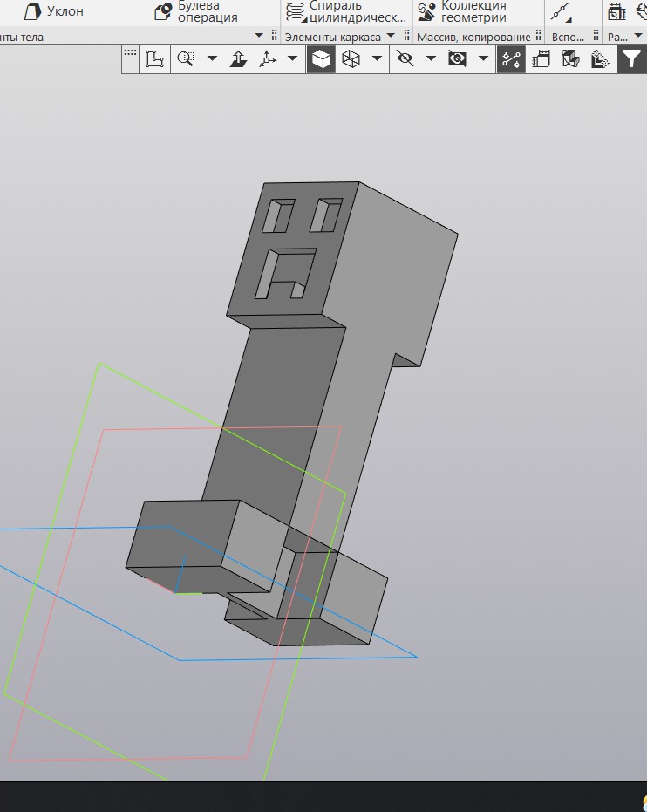The width and height of the screenshot is (647, 812).
Task: Click the orientation axes icon
Action: [x=268, y=59]
